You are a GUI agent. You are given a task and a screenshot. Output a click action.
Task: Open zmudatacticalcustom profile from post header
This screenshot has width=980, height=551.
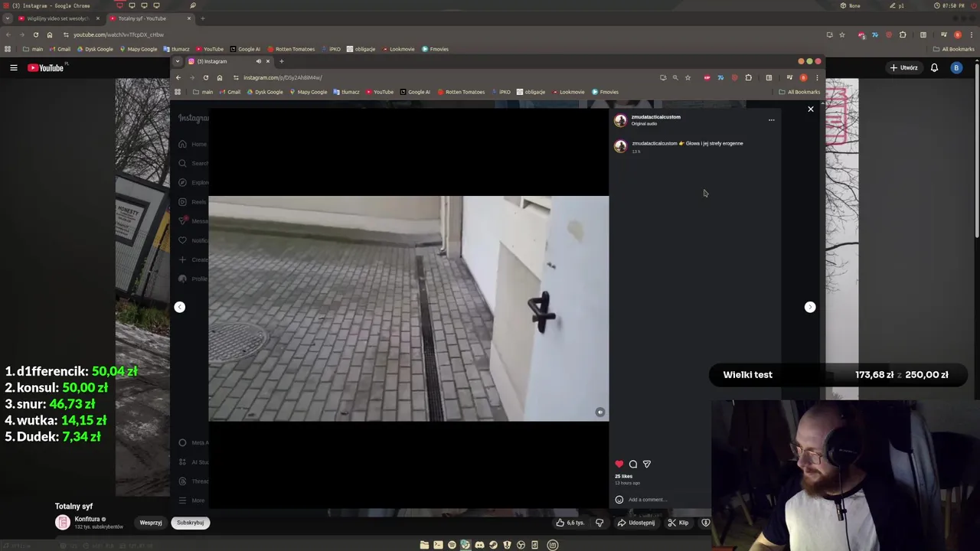coord(656,117)
